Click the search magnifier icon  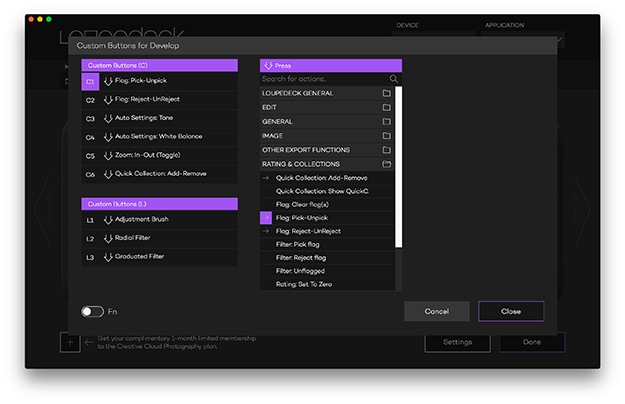click(394, 79)
